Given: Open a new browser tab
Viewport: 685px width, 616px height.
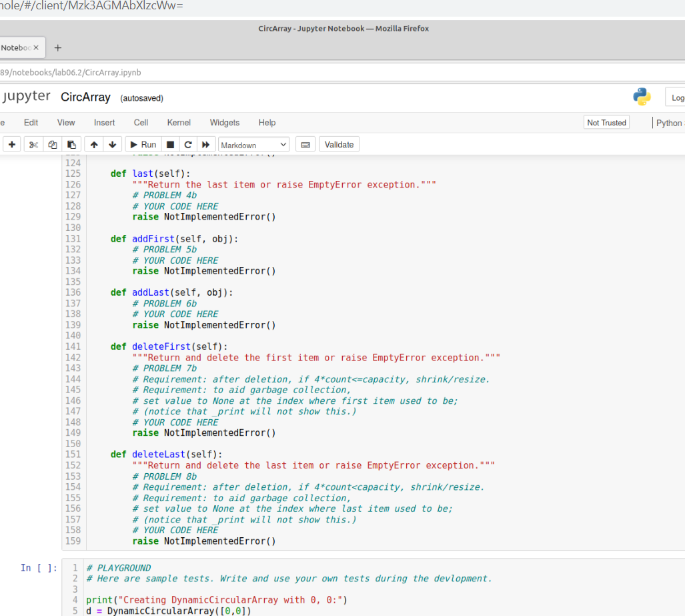Looking at the screenshot, I should 57,47.
